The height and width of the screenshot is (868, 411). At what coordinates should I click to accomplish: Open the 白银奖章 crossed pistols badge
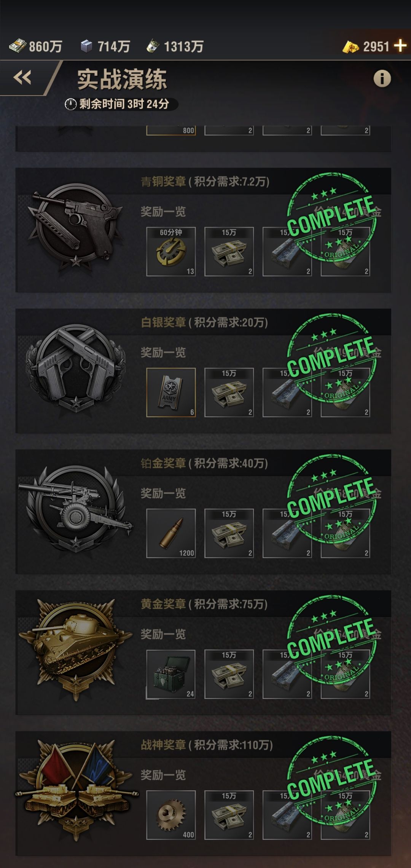coord(76,369)
